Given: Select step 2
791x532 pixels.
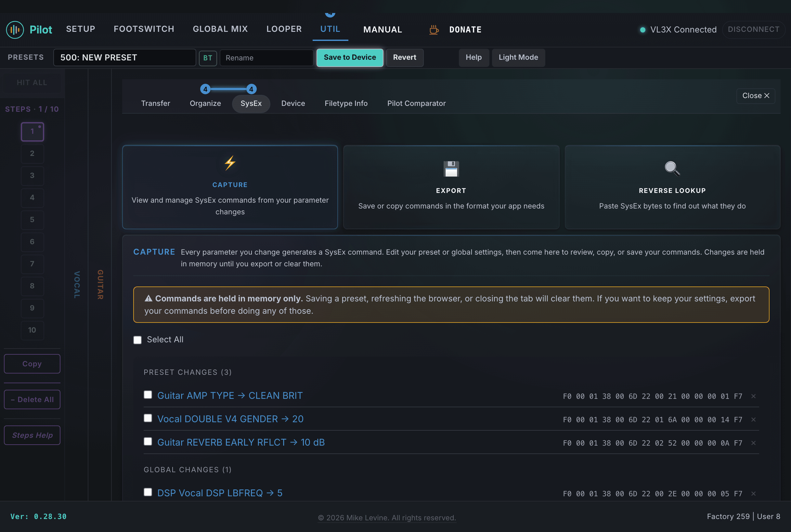Looking at the screenshot, I should pos(32,153).
